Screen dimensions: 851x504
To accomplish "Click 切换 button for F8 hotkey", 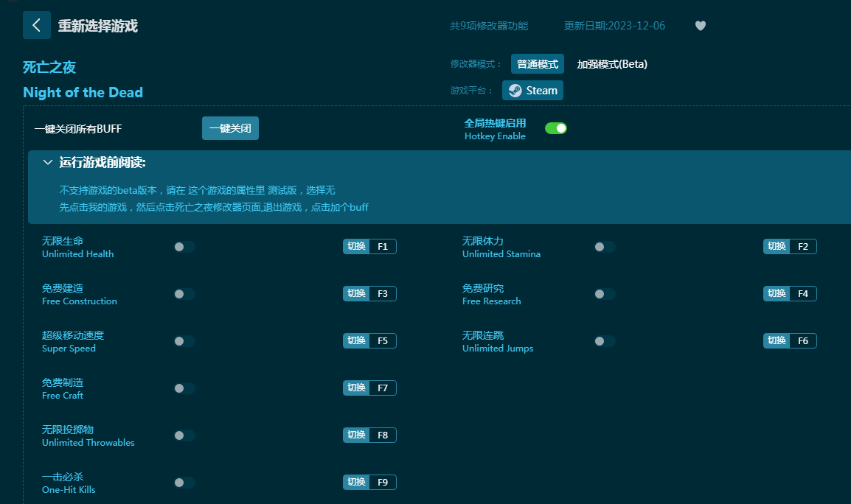I will click(x=356, y=435).
